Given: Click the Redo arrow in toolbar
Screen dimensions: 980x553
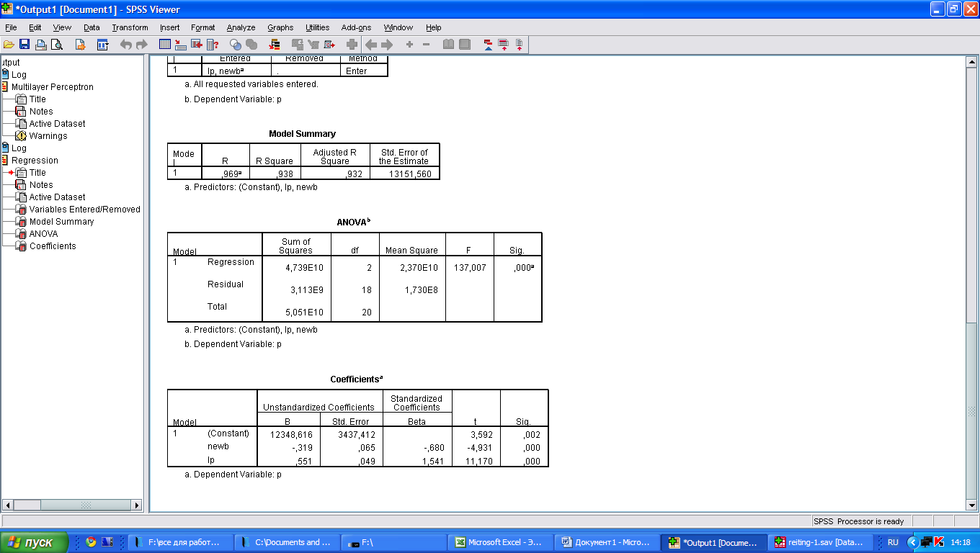Looking at the screenshot, I should 141,45.
